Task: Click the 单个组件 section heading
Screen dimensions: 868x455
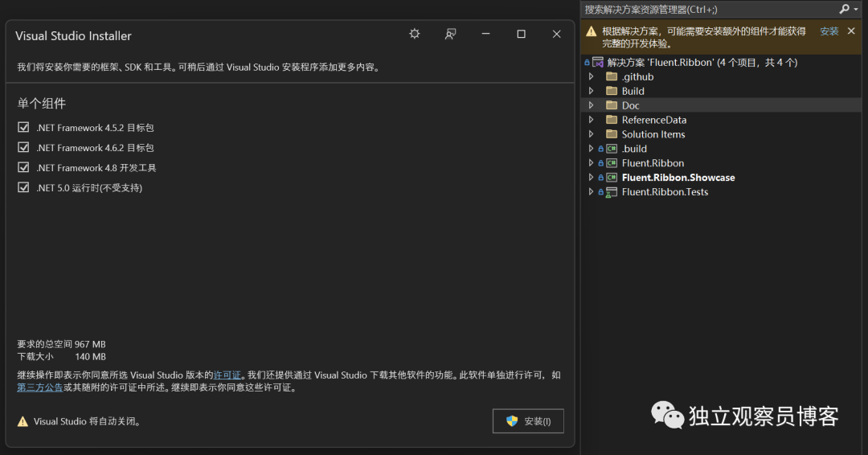Action: 42,104
